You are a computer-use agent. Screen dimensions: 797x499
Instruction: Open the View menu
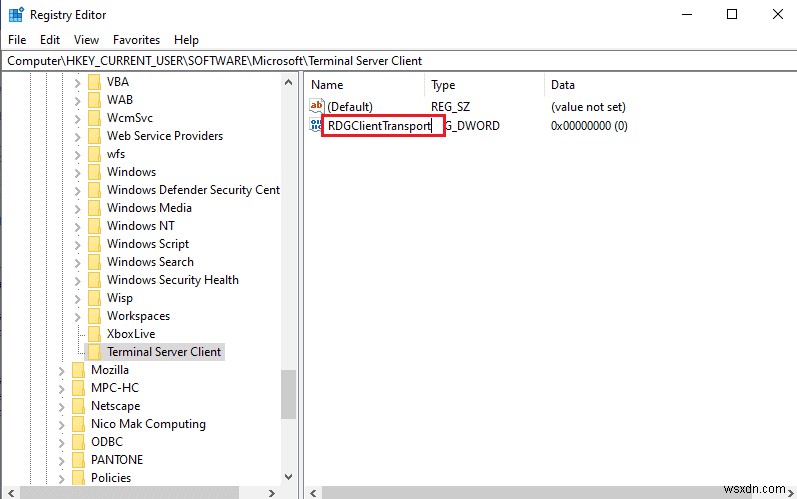tap(86, 40)
